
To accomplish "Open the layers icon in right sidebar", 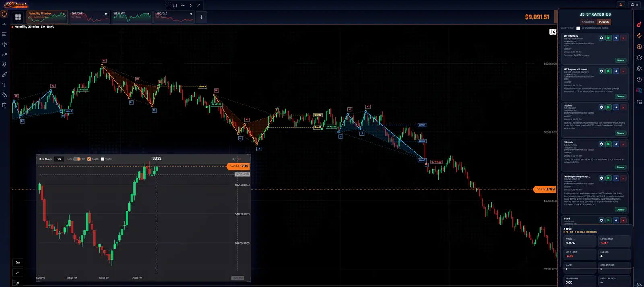I will (x=639, y=58).
